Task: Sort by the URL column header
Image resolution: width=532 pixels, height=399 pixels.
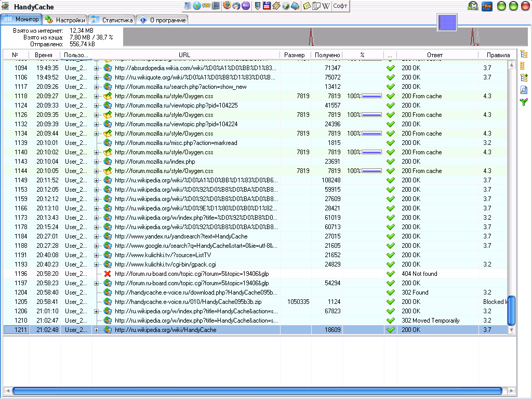Action: point(185,55)
